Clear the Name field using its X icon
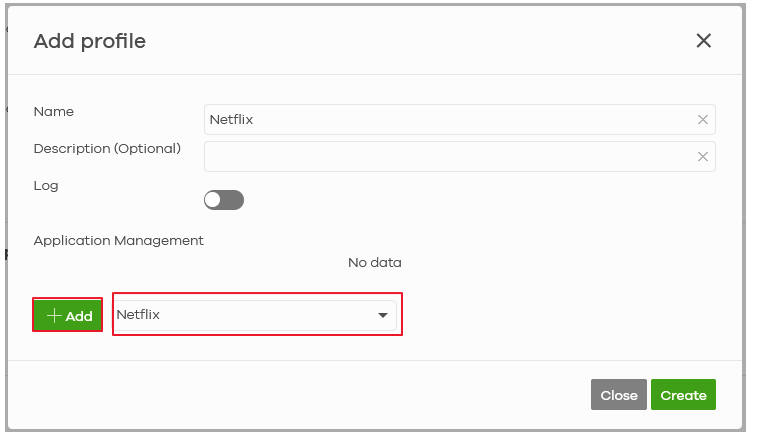This screenshot has height=433, width=757. point(703,120)
